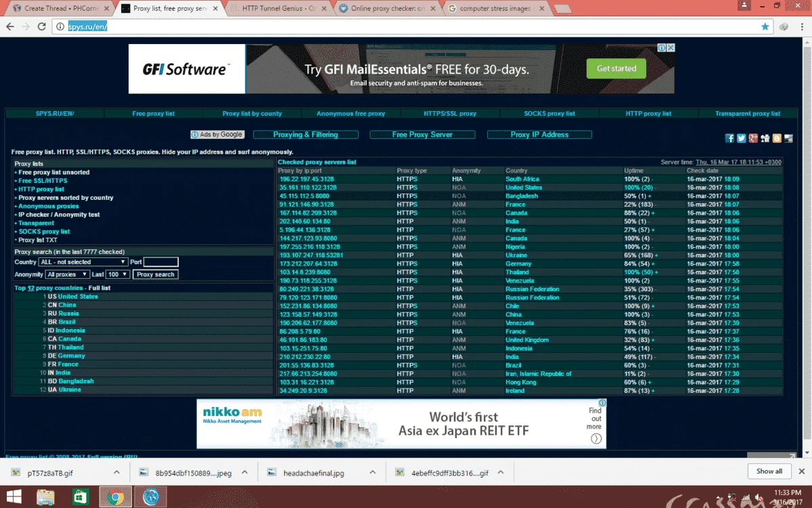Screen dimensions: 812x508
Task: Click the South Africa country cell
Action: click(x=522, y=179)
